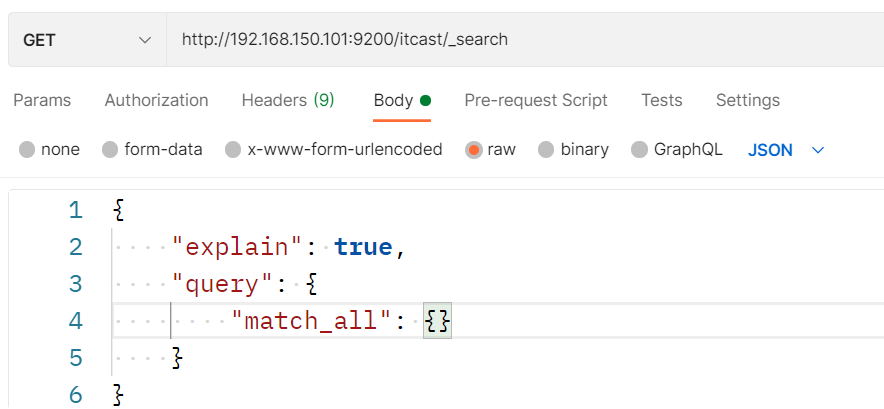Choose x-www-form-urlencoded body type
The image size is (884, 409).
point(233,150)
